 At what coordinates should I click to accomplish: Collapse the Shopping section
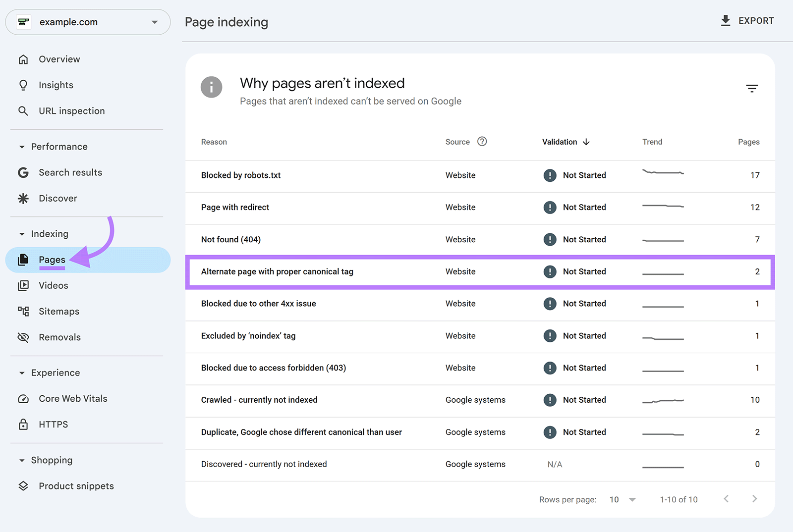tap(22, 460)
